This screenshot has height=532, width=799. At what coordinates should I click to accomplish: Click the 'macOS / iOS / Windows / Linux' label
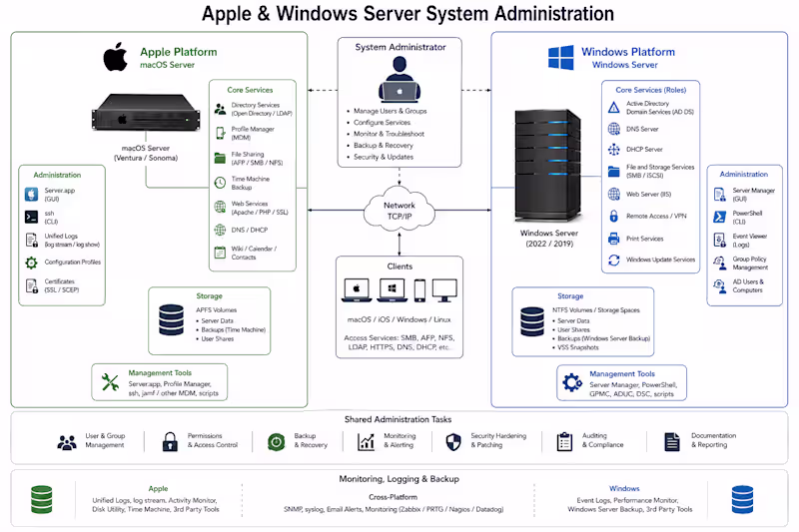(399, 319)
